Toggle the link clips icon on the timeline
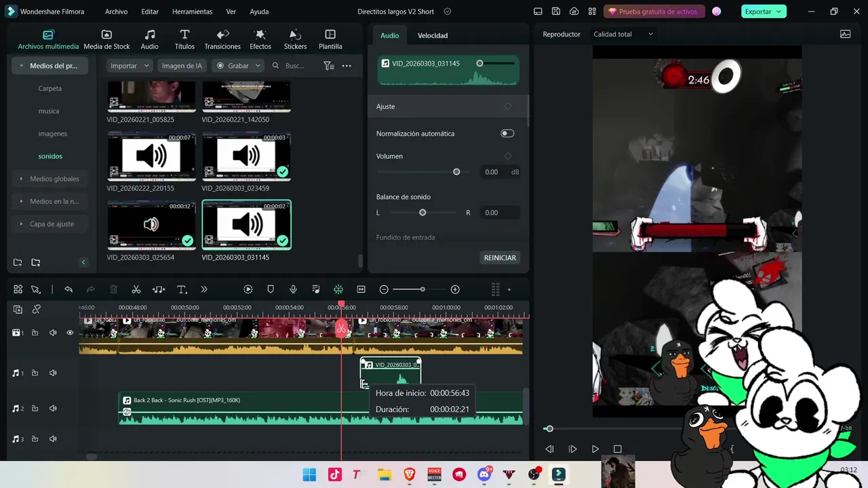The height and width of the screenshot is (488, 868). (x=37, y=309)
